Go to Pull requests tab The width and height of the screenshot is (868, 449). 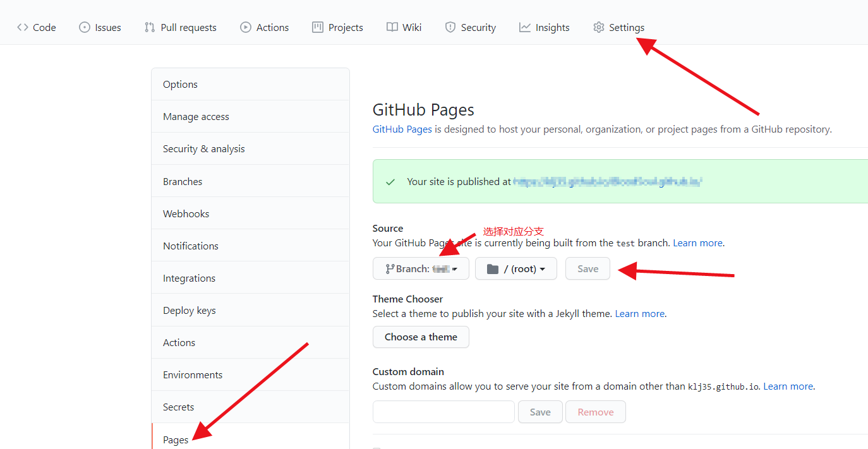[x=181, y=27]
